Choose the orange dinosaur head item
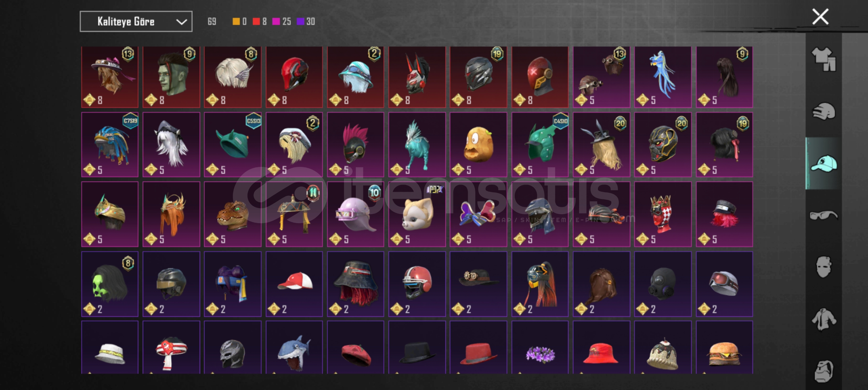The height and width of the screenshot is (390, 868). 232,214
